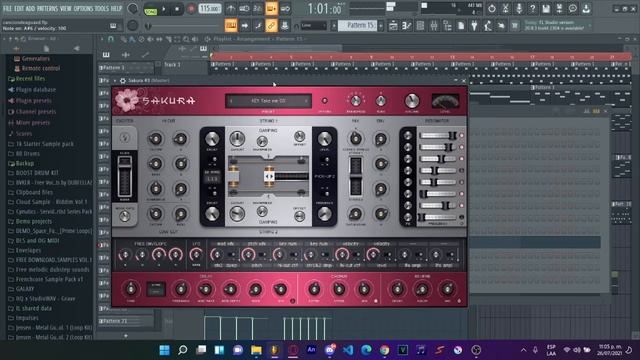This screenshot has width=640, height=360.
Task: Open the FILE menu
Action: point(7,8)
